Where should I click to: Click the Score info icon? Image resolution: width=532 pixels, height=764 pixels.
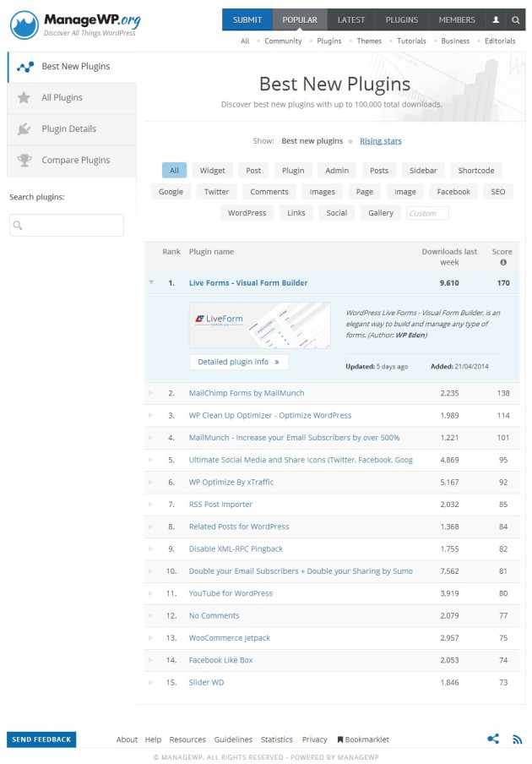[503, 262]
